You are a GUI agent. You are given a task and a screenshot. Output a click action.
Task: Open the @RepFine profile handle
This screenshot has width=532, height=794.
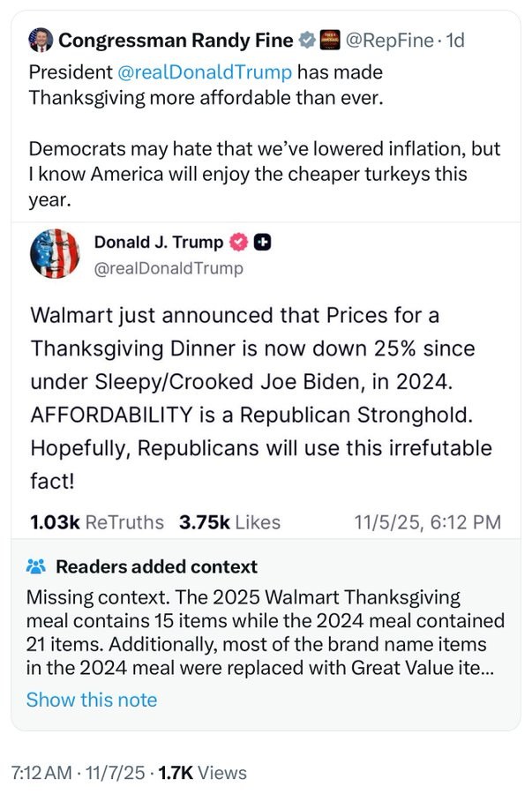tap(387, 40)
